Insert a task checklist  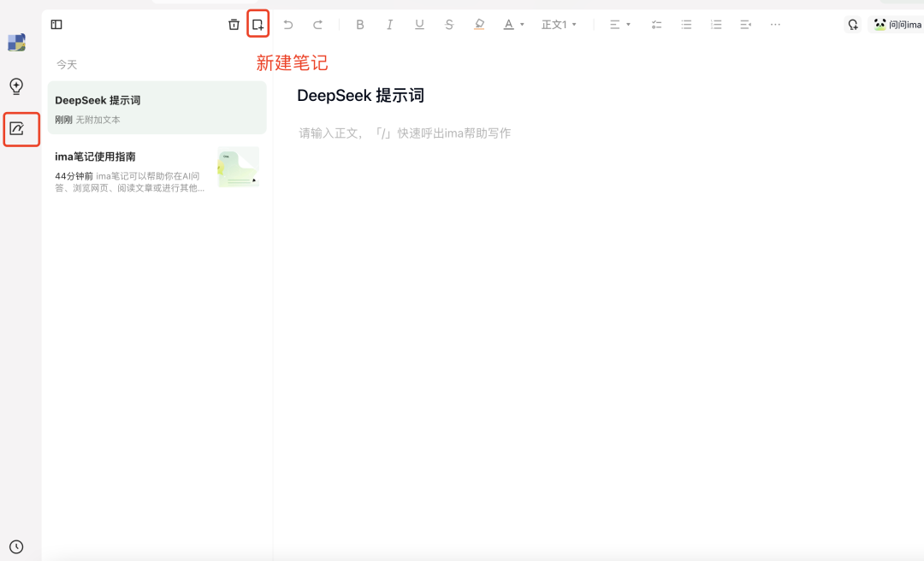click(656, 25)
